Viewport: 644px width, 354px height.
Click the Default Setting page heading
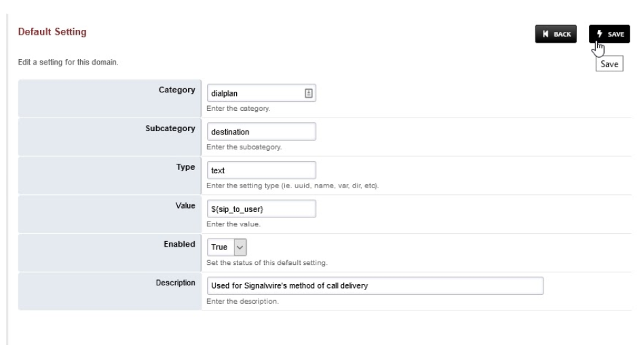click(47, 33)
